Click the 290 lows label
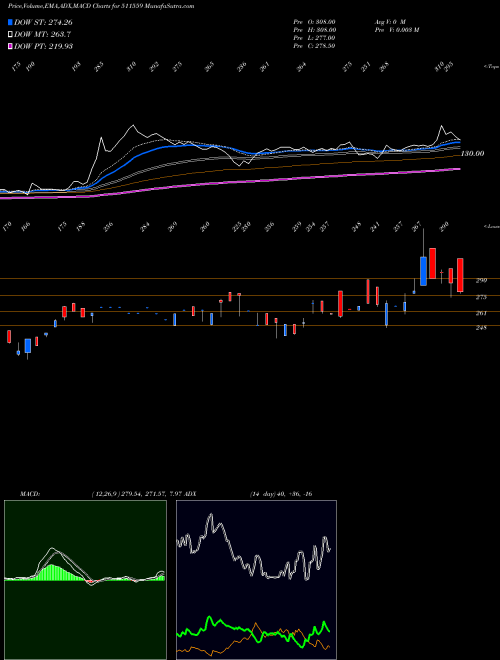 [444, 227]
